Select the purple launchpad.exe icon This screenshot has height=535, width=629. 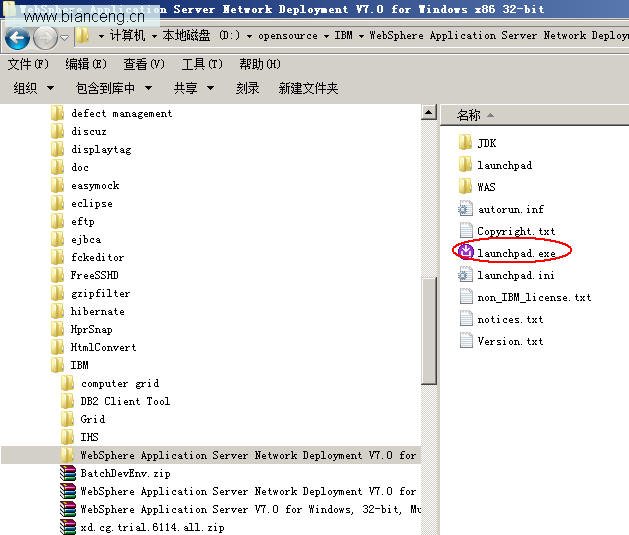click(x=466, y=251)
